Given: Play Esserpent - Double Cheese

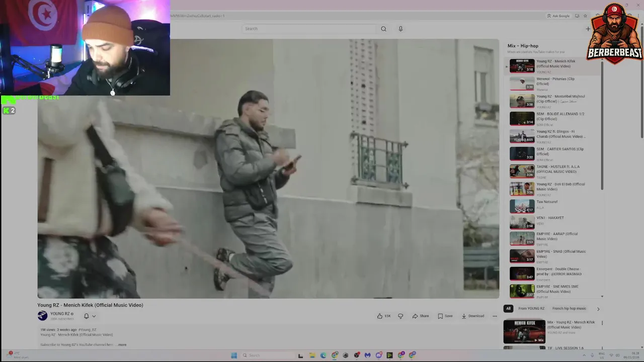Looking at the screenshot, I should point(553,274).
